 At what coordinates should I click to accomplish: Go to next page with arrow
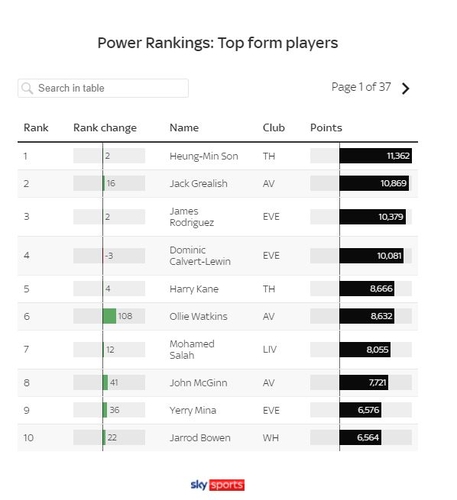(x=405, y=88)
